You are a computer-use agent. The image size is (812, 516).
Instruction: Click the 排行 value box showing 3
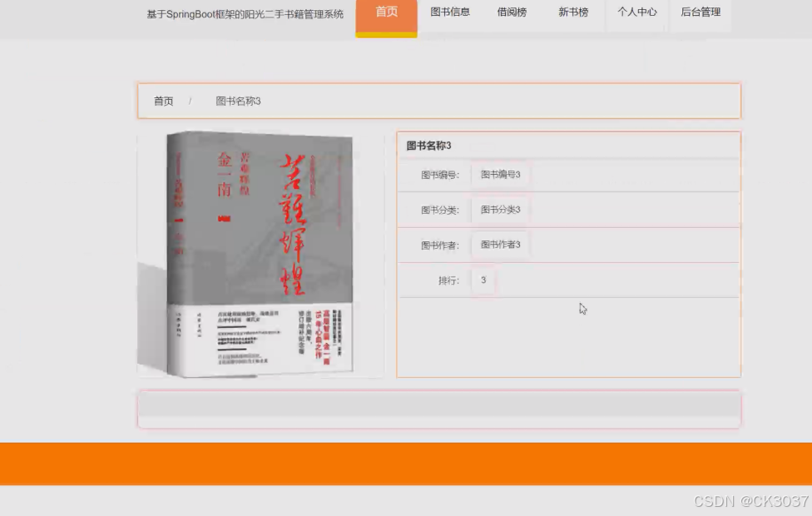coord(483,280)
